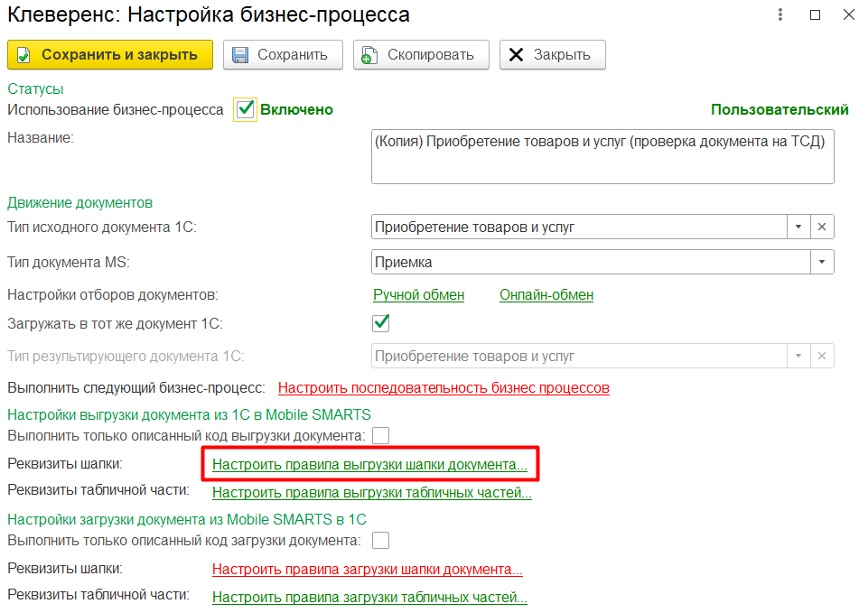Click heading 'Настройки выгрузки документа из 1С в Mobile SMARTS'

point(190,414)
